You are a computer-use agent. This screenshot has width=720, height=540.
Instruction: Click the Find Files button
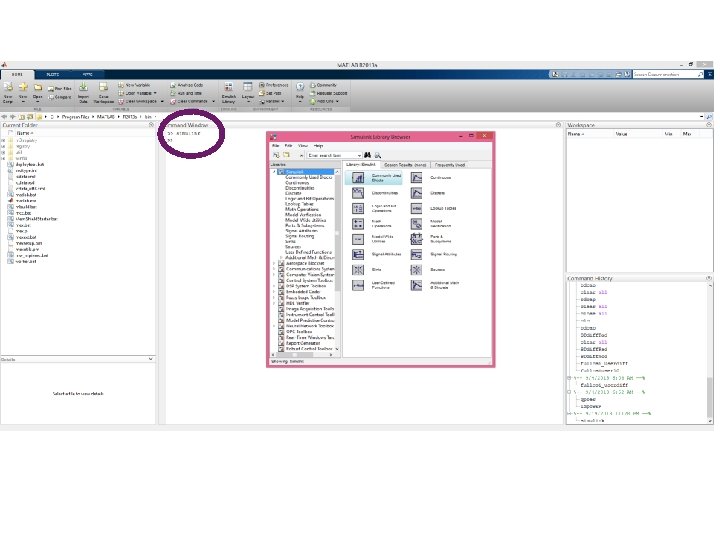click(x=60, y=89)
